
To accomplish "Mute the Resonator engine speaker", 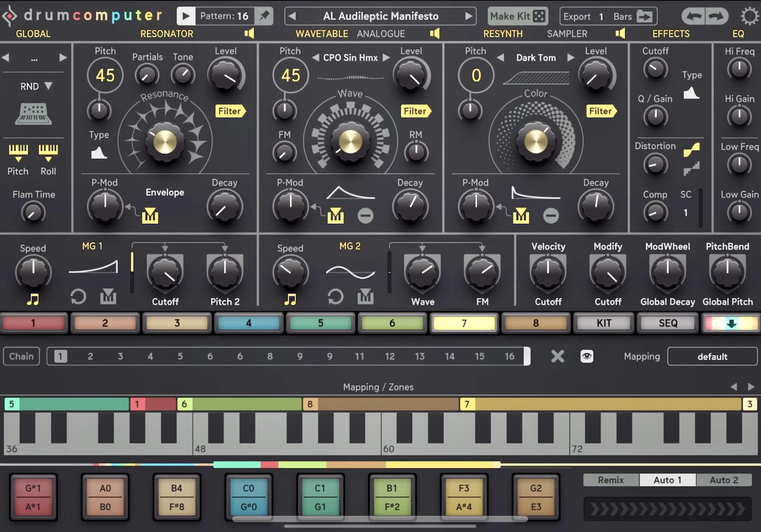I will pyautogui.click(x=249, y=33).
